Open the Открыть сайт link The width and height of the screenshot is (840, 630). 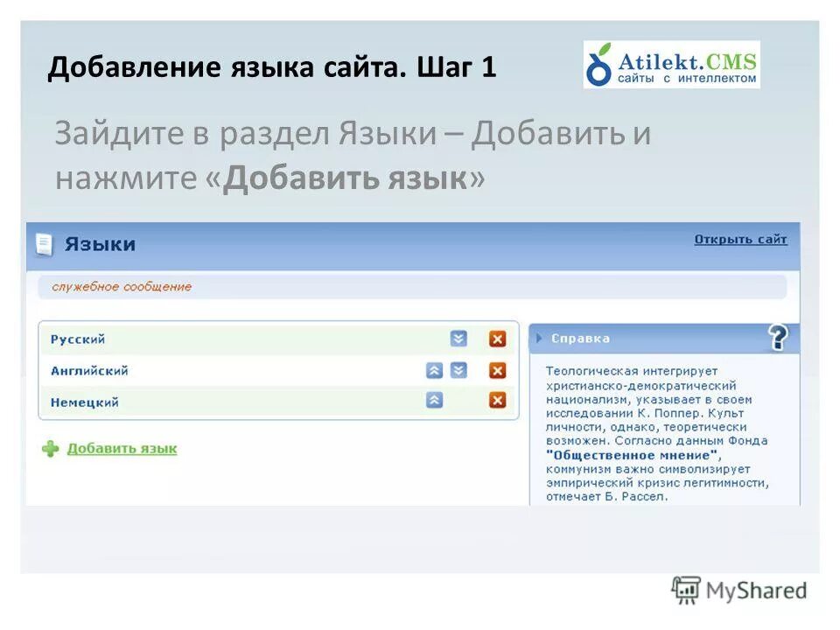pyautogui.click(x=742, y=238)
